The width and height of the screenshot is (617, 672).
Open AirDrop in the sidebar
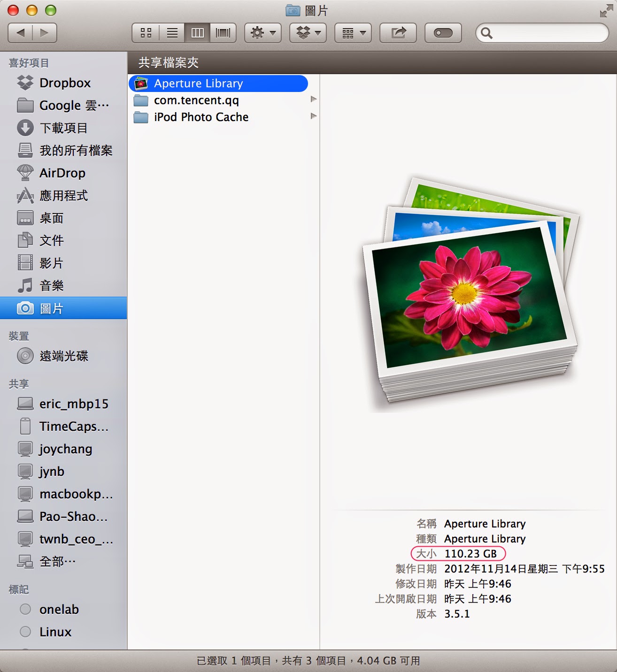[x=63, y=173]
